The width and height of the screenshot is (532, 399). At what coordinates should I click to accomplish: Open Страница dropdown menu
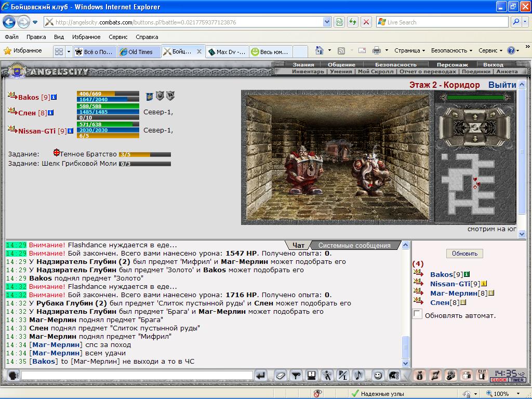click(x=409, y=50)
